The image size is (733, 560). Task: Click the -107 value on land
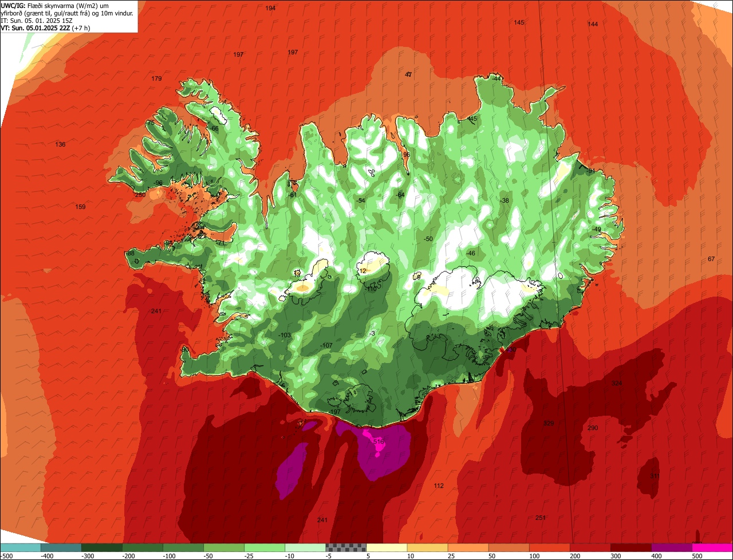pos(326,345)
